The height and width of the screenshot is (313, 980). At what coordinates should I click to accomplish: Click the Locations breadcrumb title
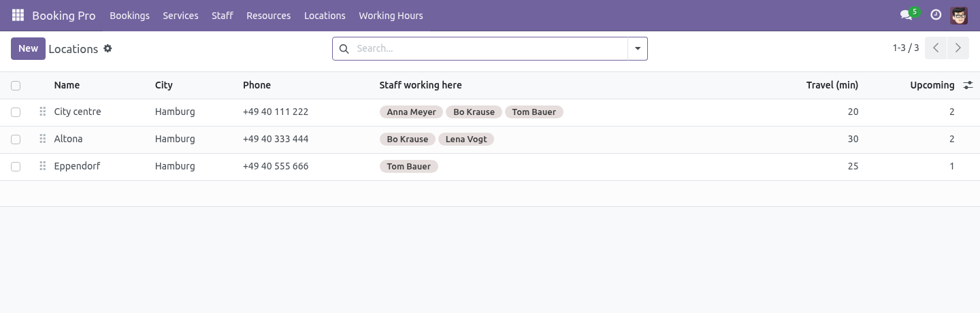[73, 49]
